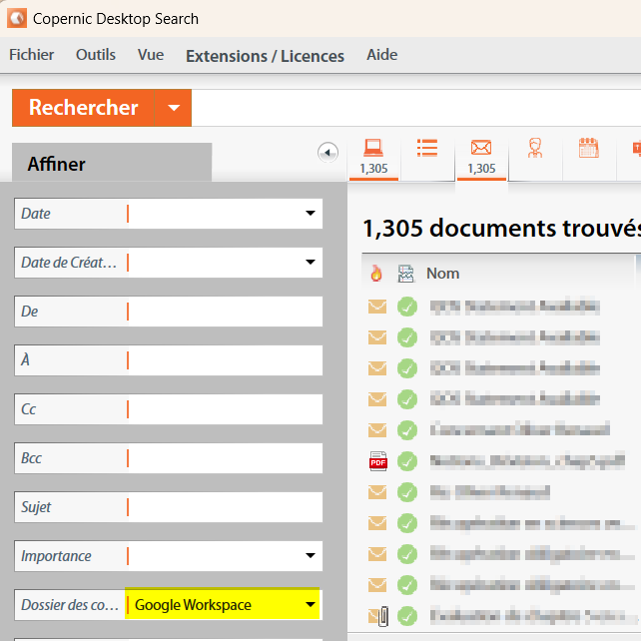
Task: Open the Extensions / Licences menu
Action: tap(265, 56)
